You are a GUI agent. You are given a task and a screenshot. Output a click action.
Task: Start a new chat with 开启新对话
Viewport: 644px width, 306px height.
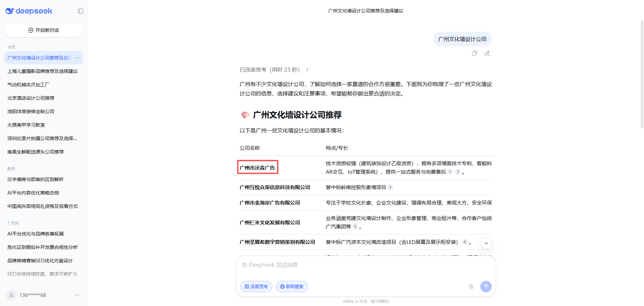coord(44,30)
